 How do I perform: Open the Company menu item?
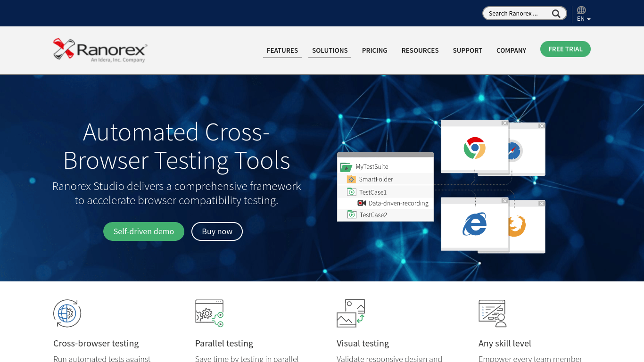pos(511,50)
